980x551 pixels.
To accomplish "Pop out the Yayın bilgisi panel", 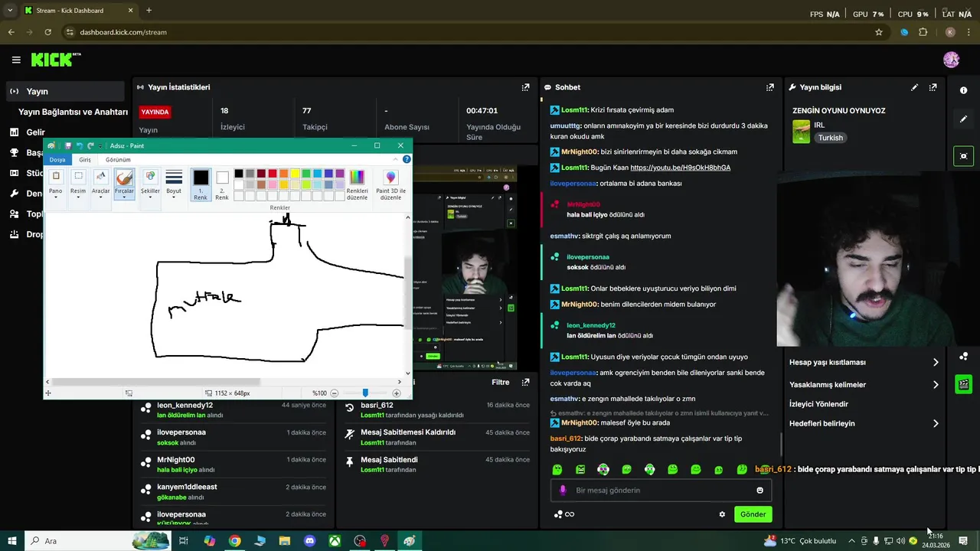I will point(933,87).
